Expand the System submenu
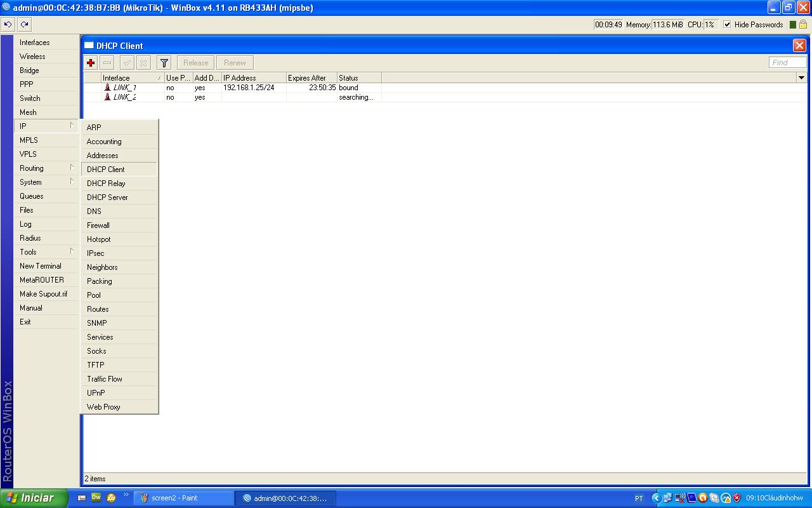This screenshot has width=812, height=508. coord(46,182)
